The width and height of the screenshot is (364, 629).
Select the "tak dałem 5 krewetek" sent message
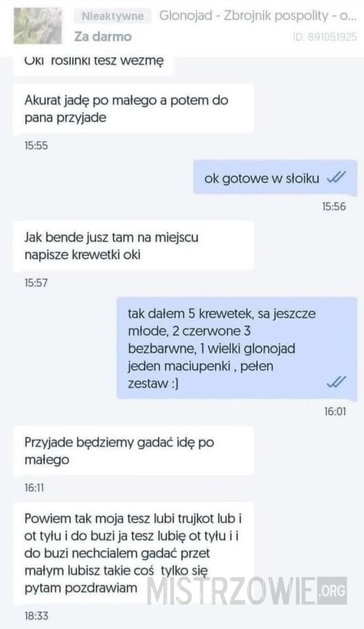(x=237, y=348)
